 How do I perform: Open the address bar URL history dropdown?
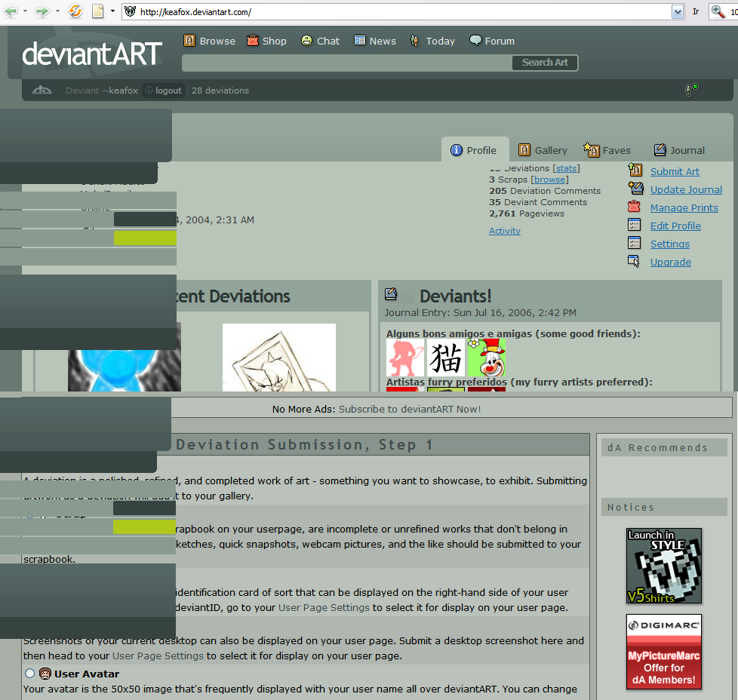(678, 12)
